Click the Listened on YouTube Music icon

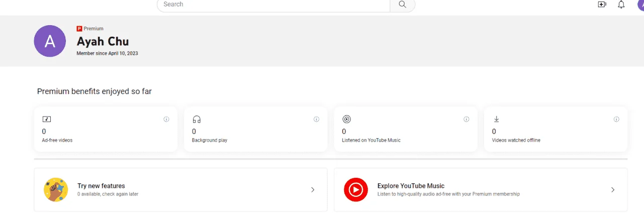tap(346, 120)
